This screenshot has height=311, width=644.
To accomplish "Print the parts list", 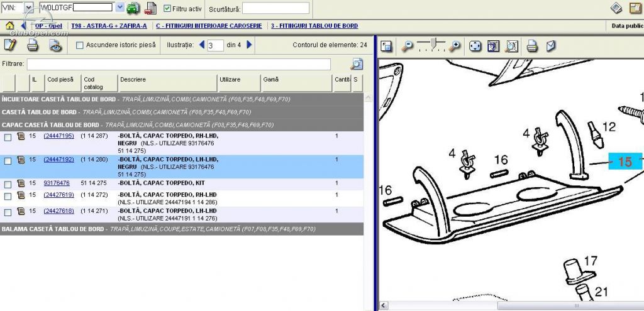I will (x=33, y=45).
